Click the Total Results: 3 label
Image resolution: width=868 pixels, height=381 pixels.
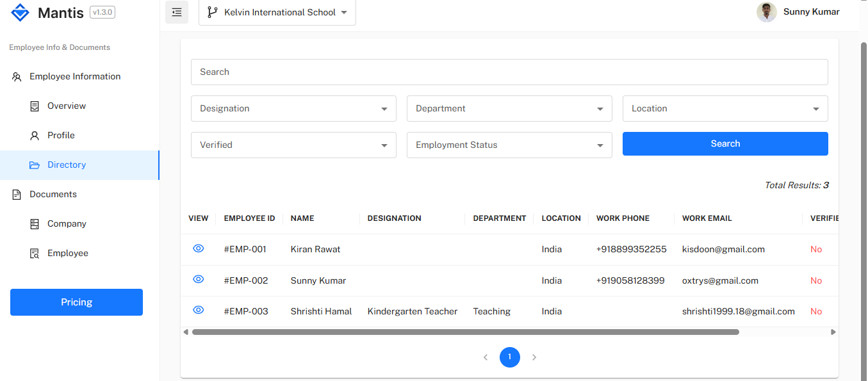(796, 185)
